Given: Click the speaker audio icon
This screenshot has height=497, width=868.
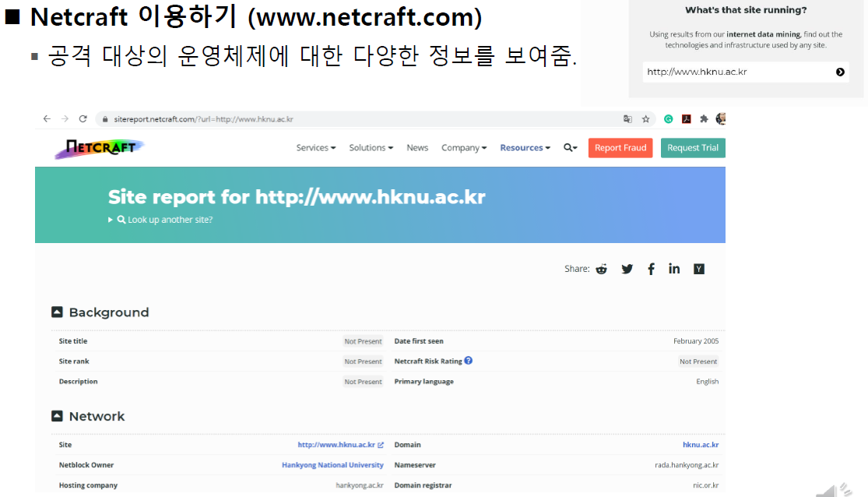Looking at the screenshot, I should [x=835, y=490].
